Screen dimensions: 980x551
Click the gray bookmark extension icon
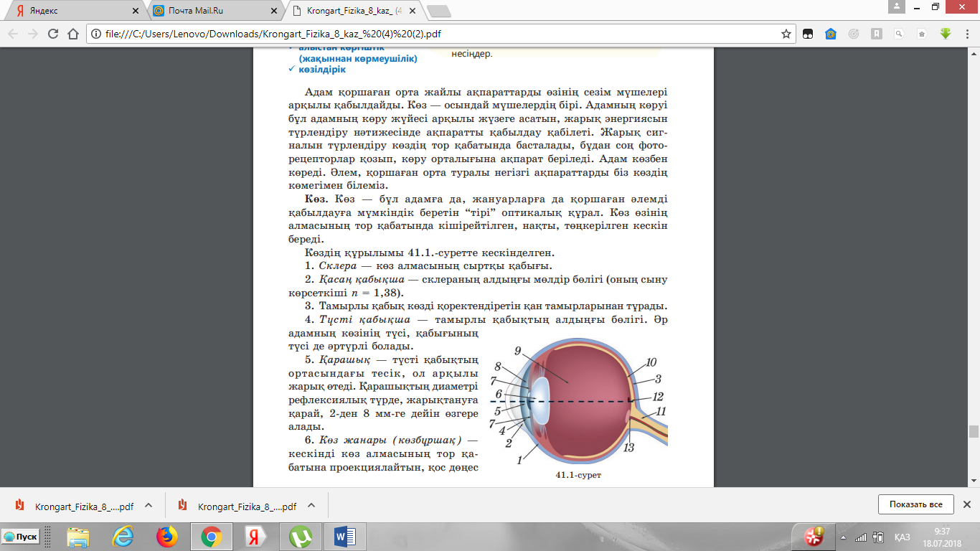(877, 34)
